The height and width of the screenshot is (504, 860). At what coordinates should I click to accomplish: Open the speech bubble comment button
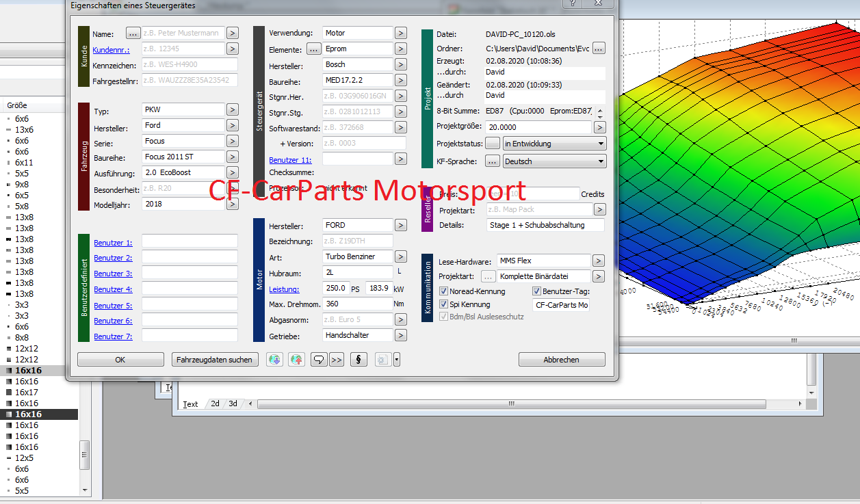[x=318, y=360]
